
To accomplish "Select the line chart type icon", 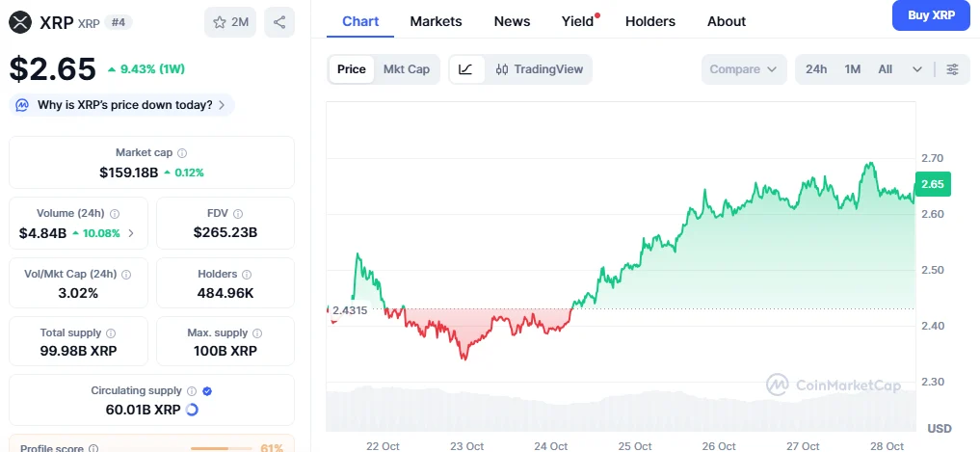I will point(465,69).
